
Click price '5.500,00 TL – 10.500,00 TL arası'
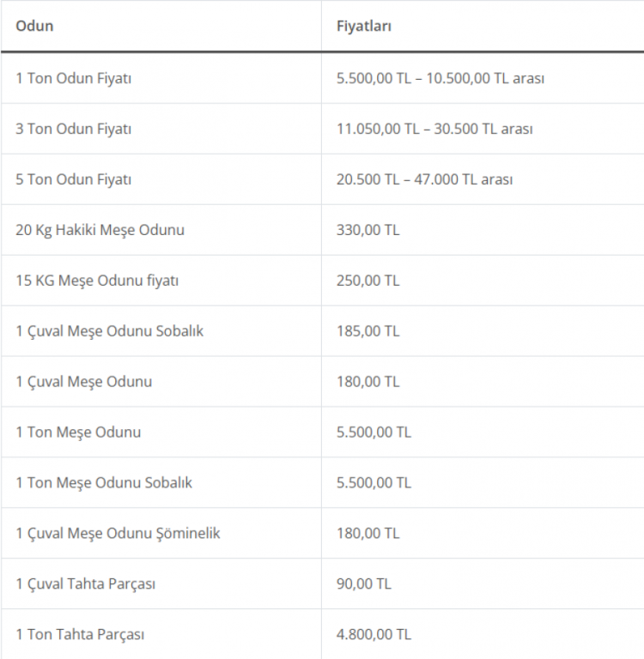[440, 78]
